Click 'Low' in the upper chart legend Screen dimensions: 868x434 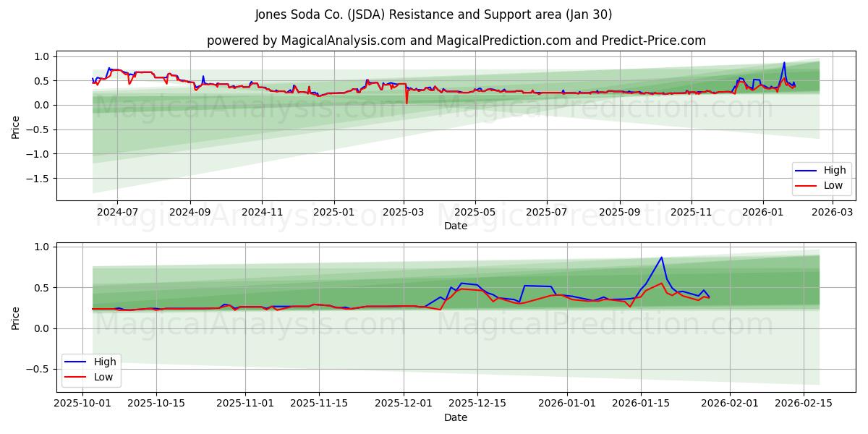[833, 185]
